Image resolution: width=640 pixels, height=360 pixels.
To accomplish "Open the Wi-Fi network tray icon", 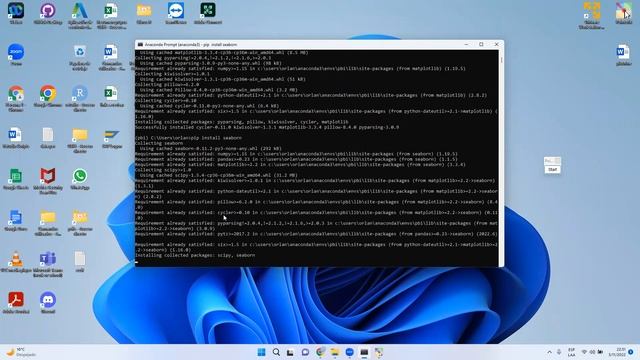I will pos(584,352).
